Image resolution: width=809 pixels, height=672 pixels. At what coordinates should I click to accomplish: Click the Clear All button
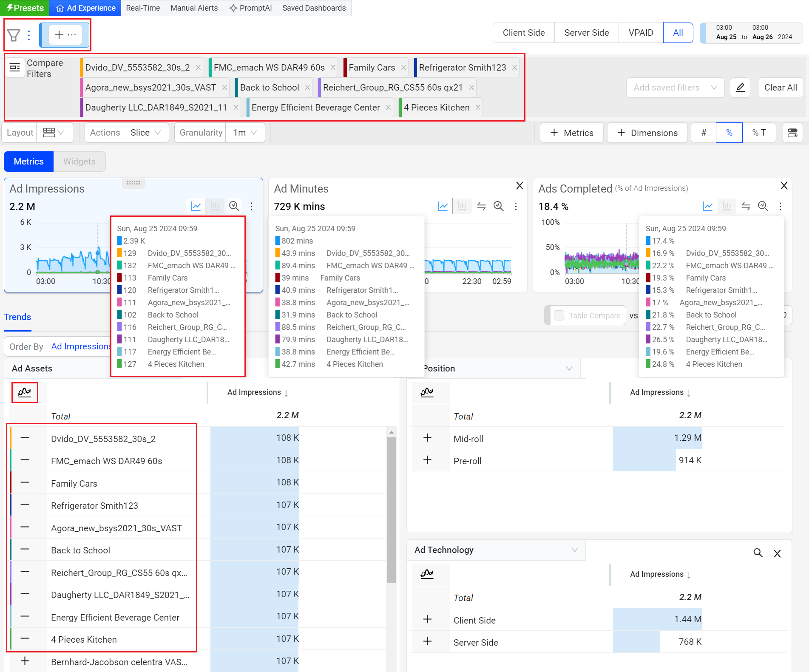pyautogui.click(x=781, y=88)
